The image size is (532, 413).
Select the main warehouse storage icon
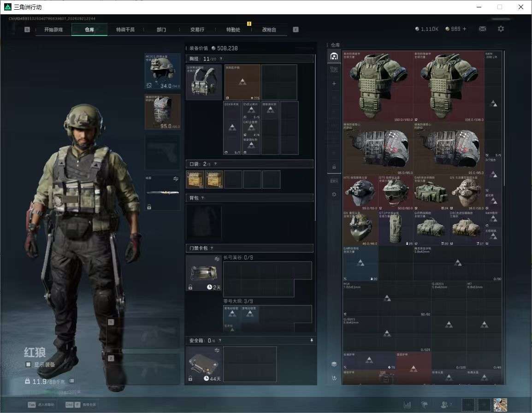point(334,56)
